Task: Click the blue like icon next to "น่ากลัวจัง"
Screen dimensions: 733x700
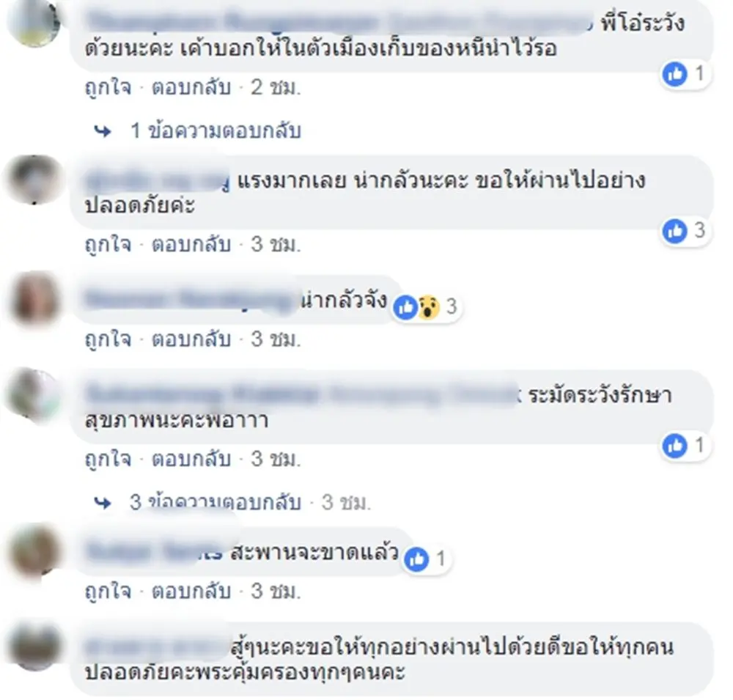Action: pyautogui.click(x=405, y=307)
